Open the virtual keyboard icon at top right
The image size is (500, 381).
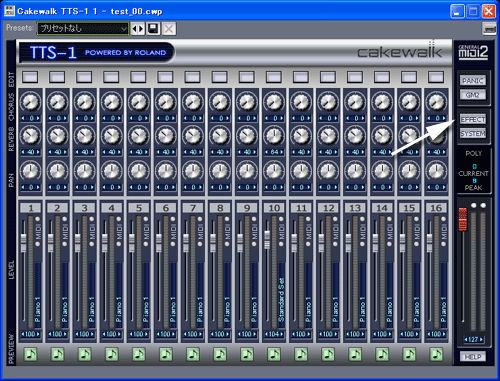tap(489, 29)
